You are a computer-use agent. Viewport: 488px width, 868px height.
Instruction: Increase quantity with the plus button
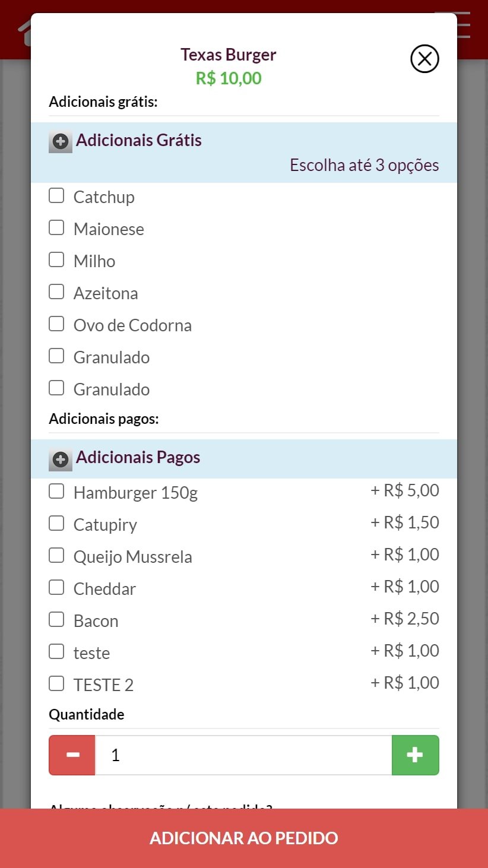tap(415, 755)
